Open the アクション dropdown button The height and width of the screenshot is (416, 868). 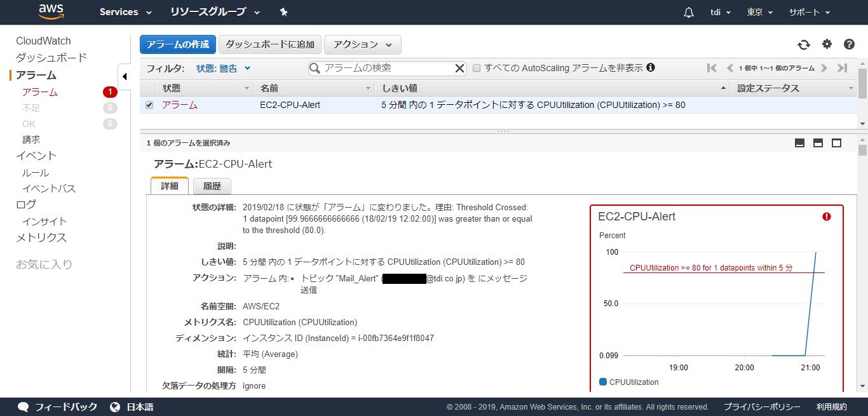362,44
